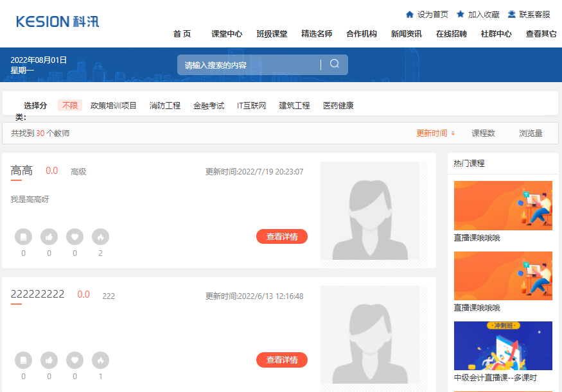Click the flame icon on 高高's card
562x392 pixels.
[x=100, y=237]
